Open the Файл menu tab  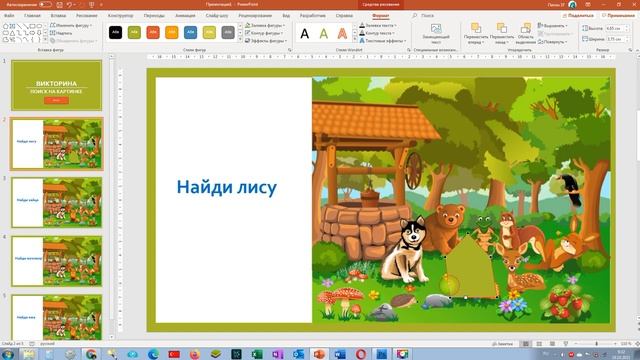point(9,16)
